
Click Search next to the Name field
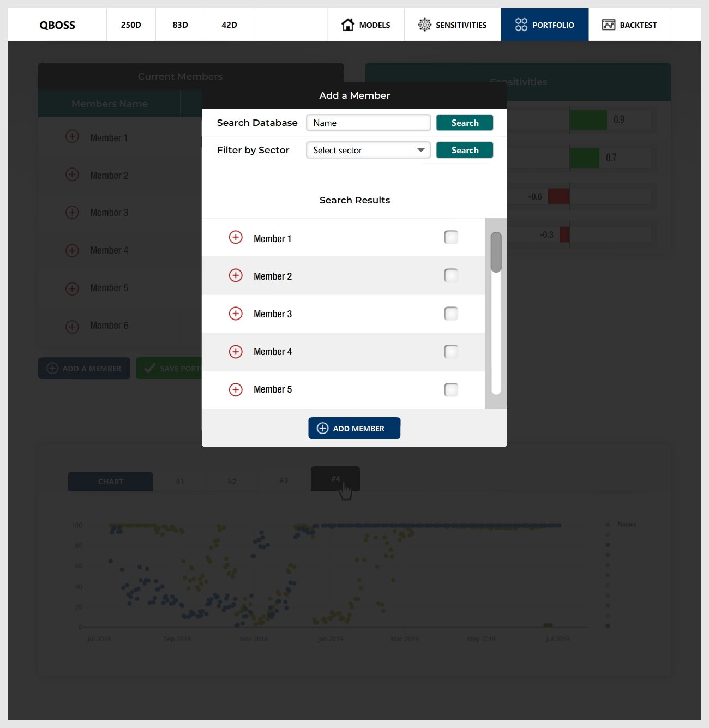(465, 123)
